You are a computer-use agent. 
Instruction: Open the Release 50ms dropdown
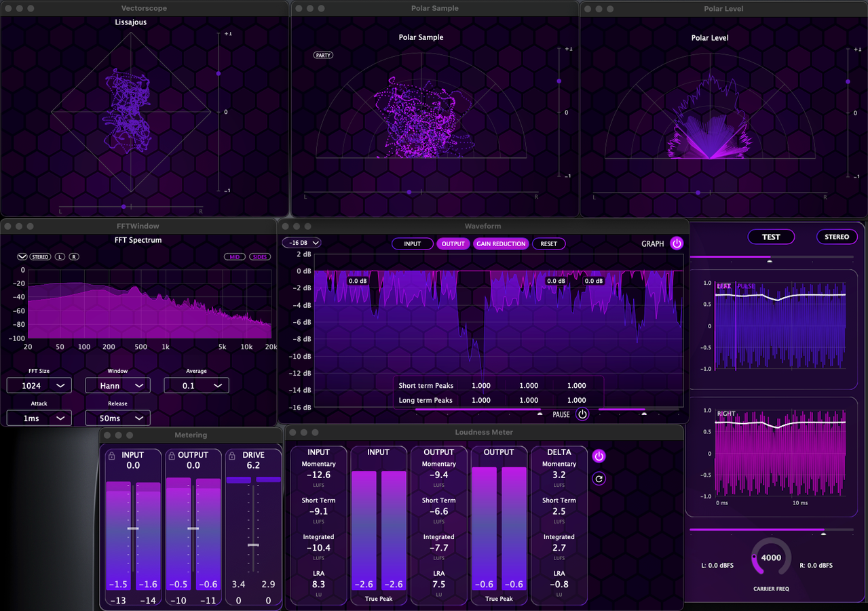[118, 418]
